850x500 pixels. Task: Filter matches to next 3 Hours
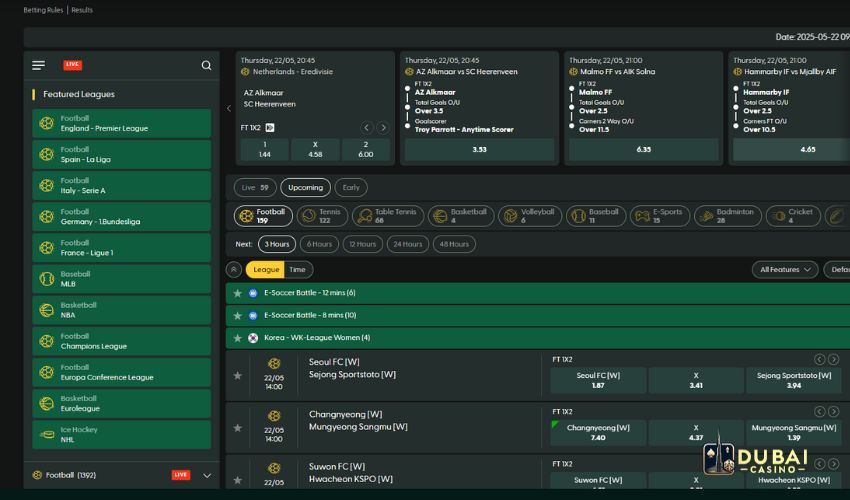pos(277,244)
